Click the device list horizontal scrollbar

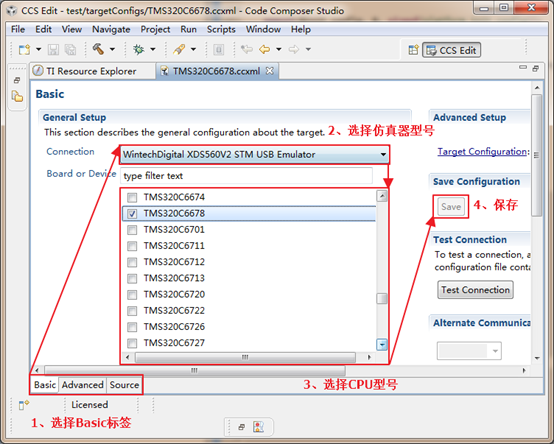click(245, 357)
